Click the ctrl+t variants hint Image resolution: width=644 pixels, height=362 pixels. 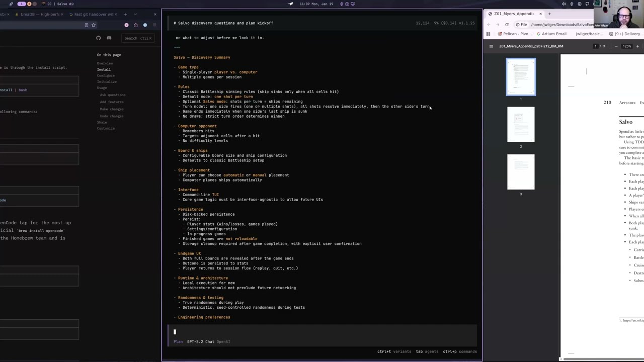394,351
